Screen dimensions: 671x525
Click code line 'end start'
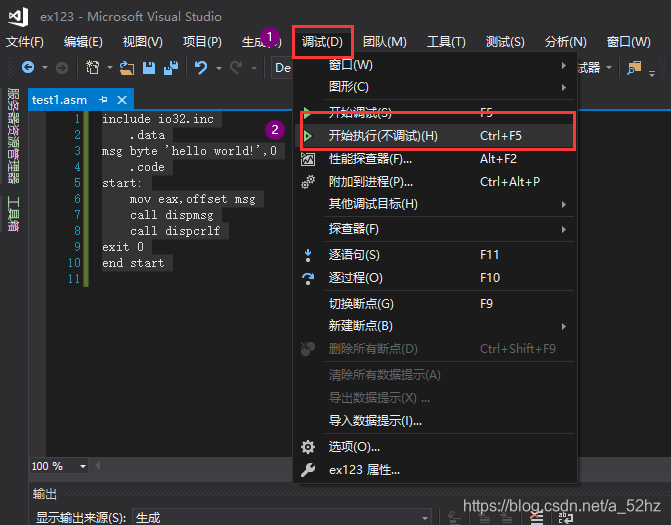(133, 263)
